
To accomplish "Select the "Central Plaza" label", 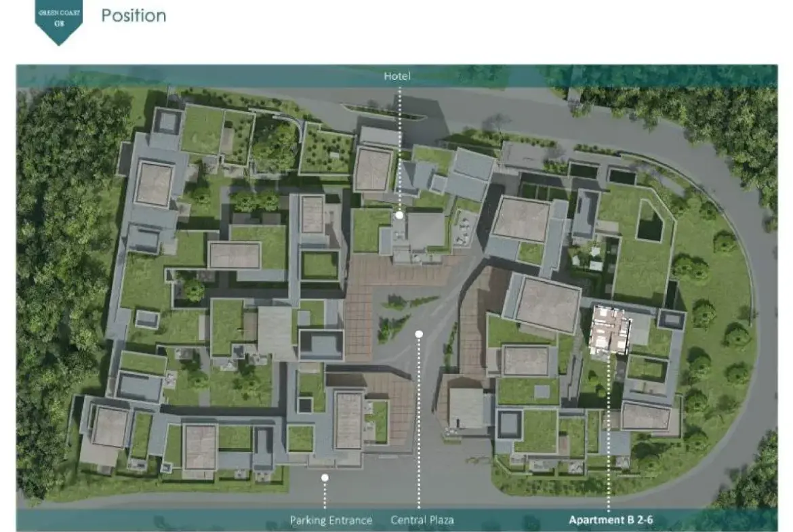I will point(422,520).
